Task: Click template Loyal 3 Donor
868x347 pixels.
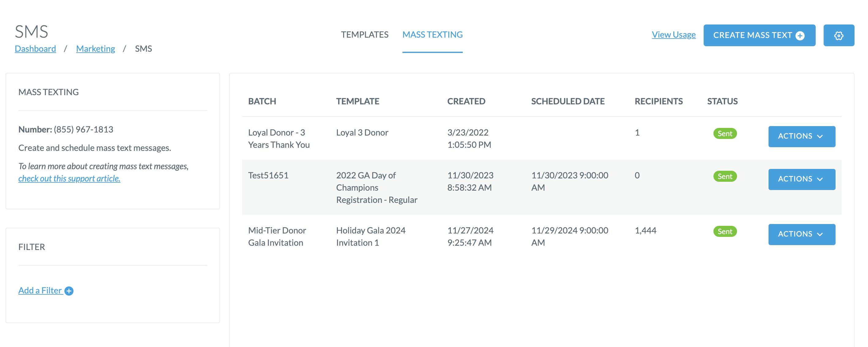Action: [362, 133]
